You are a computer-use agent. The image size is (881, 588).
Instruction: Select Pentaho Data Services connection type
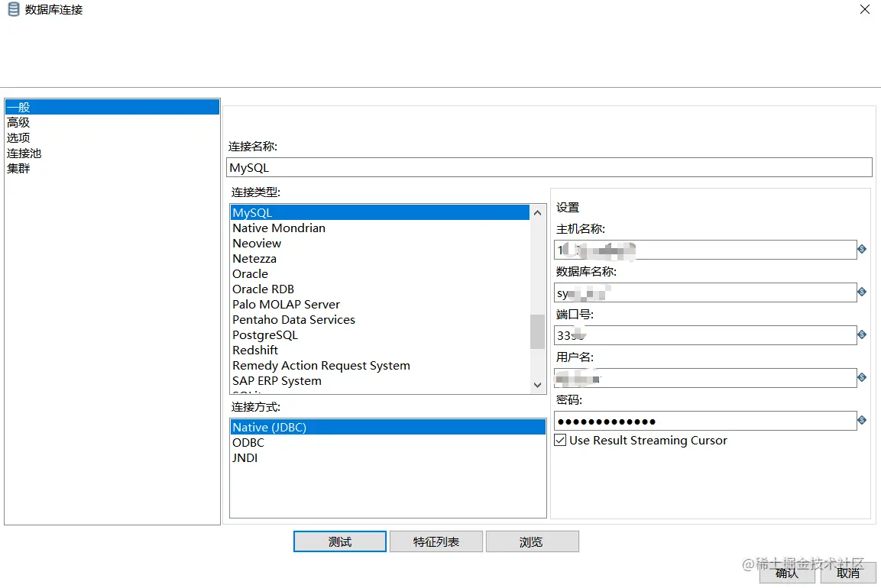click(380, 319)
